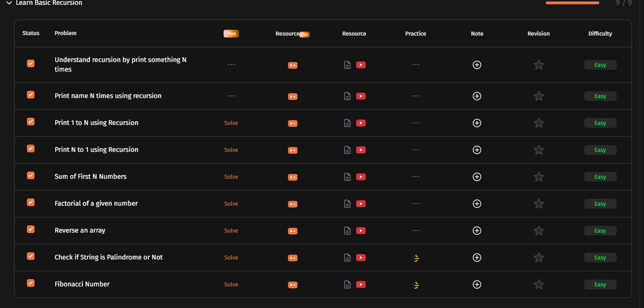Click the Revision column header

coord(538,34)
